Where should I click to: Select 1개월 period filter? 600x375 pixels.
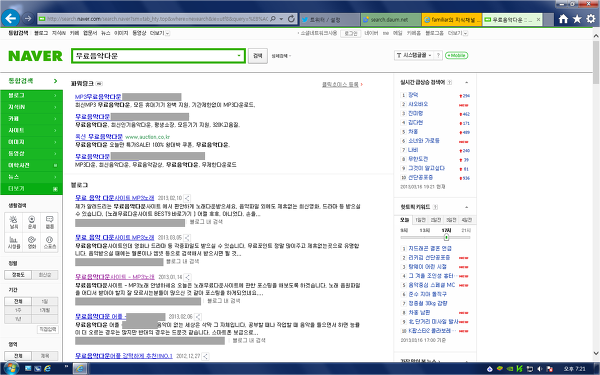[45, 310]
